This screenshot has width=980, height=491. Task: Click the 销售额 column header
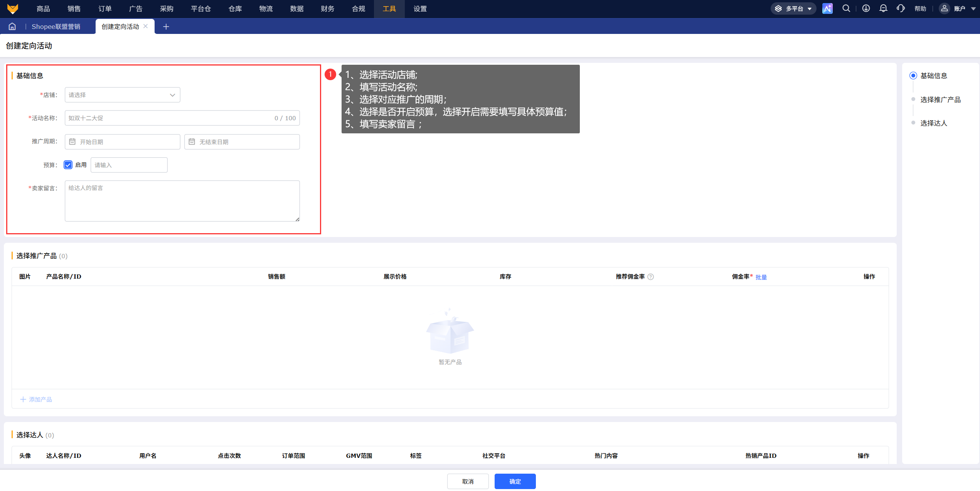(276, 276)
